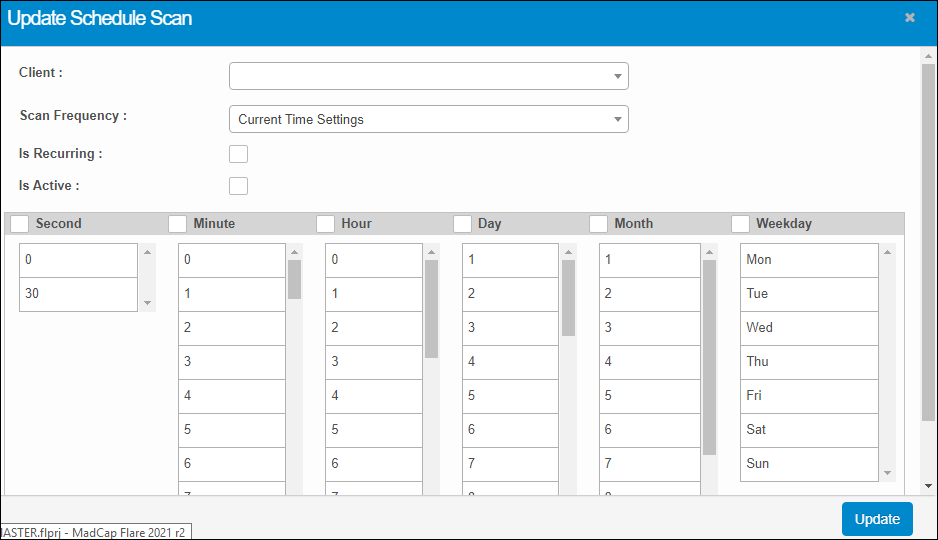Choose Wed in the Weekday list
The height and width of the screenshot is (540, 938).
(808, 328)
